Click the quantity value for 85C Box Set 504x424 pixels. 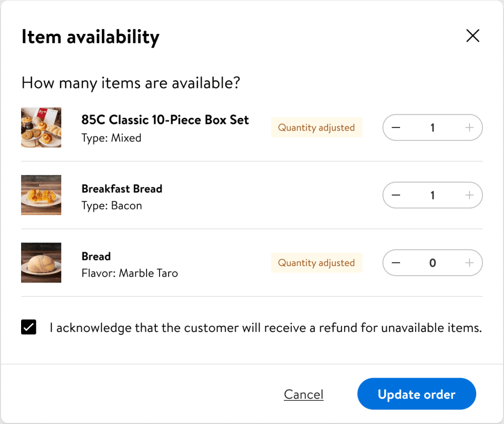click(x=433, y=128)
